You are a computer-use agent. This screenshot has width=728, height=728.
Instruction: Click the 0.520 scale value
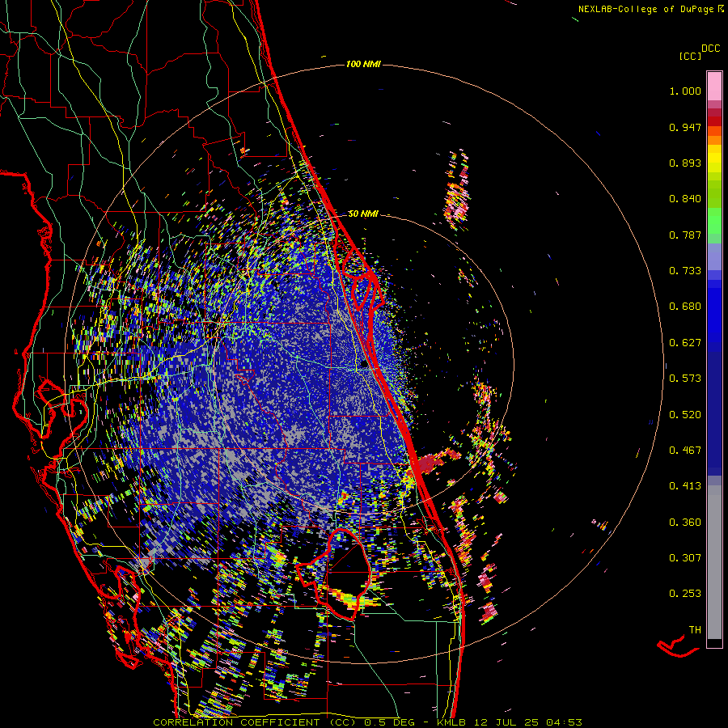click(685, 415)
